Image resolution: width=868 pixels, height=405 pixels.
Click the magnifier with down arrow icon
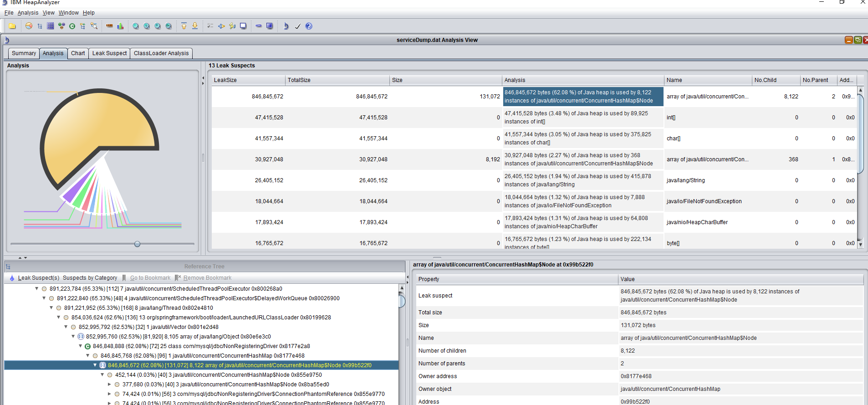pos(147,26)
